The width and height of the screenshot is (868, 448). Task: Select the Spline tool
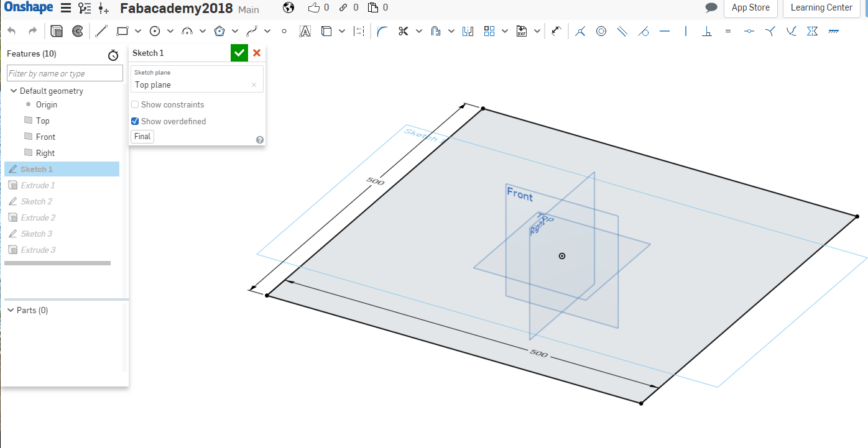click(x=252, y=31)
